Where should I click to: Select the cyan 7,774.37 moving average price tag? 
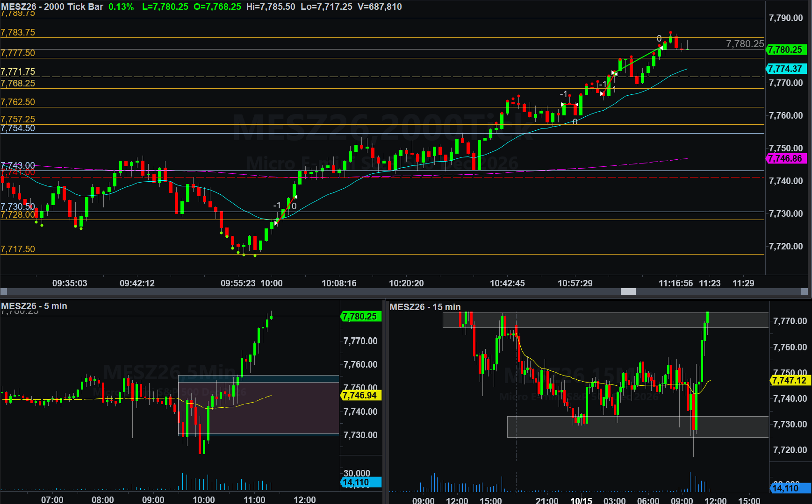786,69
